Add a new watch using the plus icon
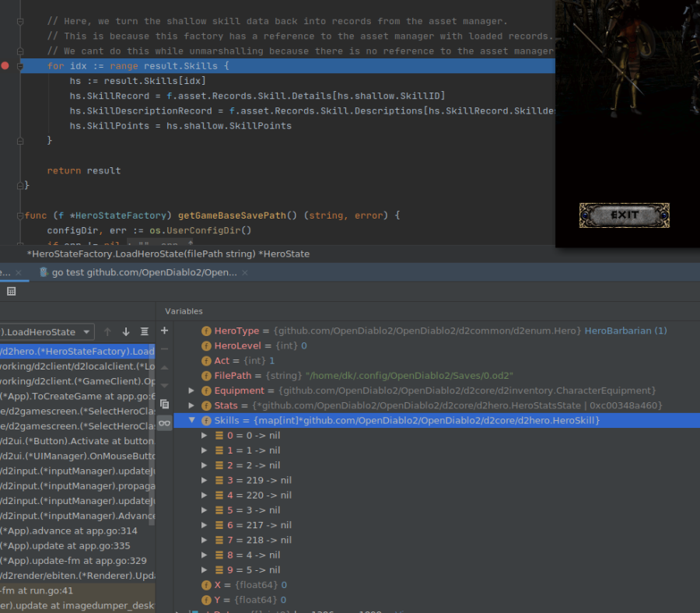Image resolution: width=700 pixels, height=613 pixels. pyautogui.click(x=163, y=331)
